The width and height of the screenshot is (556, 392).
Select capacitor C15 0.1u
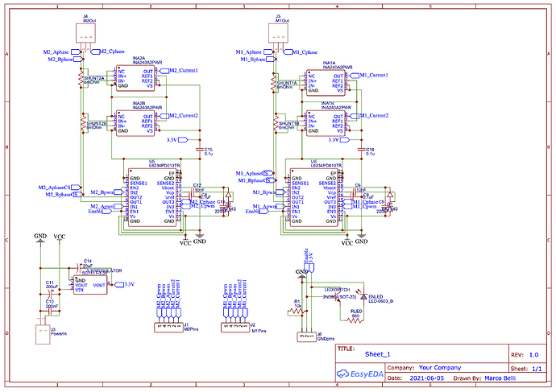point(200,150)
